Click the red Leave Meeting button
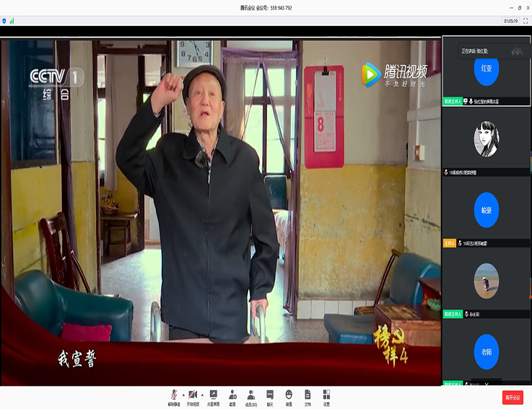 [x=513, y=397]
